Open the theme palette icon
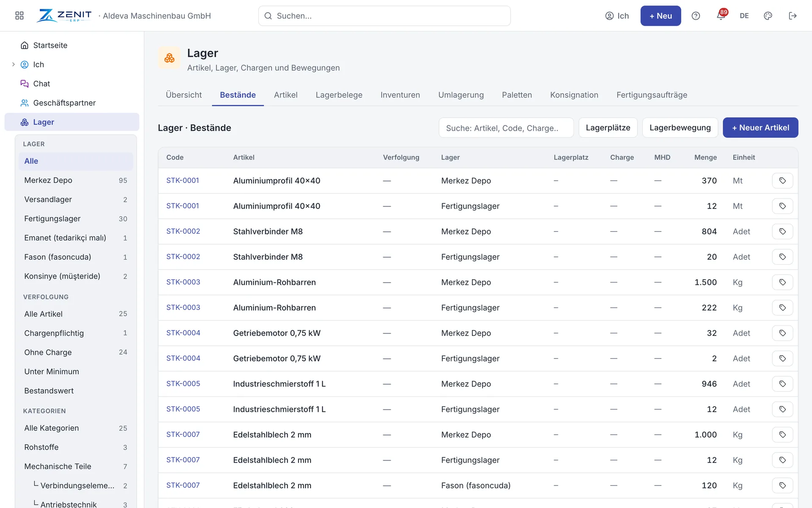The width and height of the screenshot is (812, 508). pyautogui.click(x=768, y=16)
